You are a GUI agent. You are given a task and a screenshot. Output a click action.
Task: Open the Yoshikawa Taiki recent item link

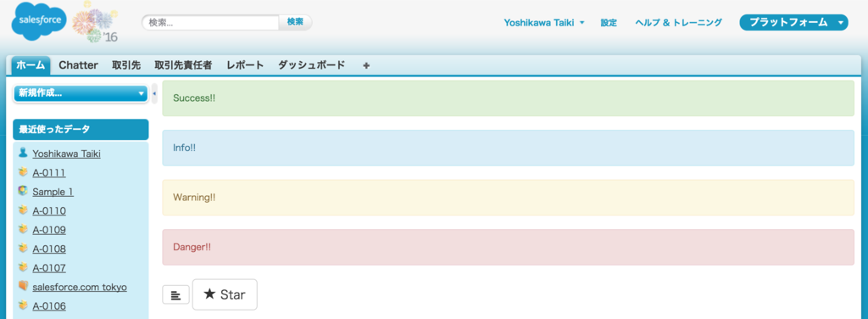66,154
